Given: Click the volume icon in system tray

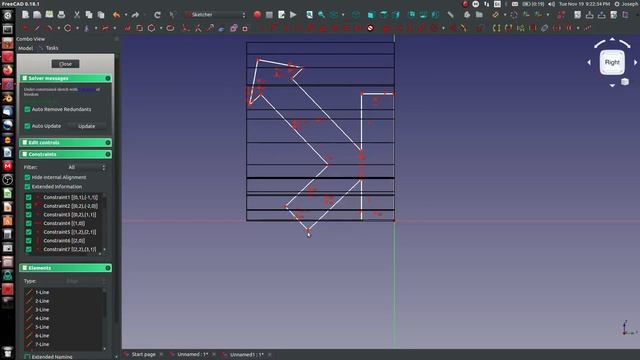Looking at the screenshot, I should [x=551, y=4].
